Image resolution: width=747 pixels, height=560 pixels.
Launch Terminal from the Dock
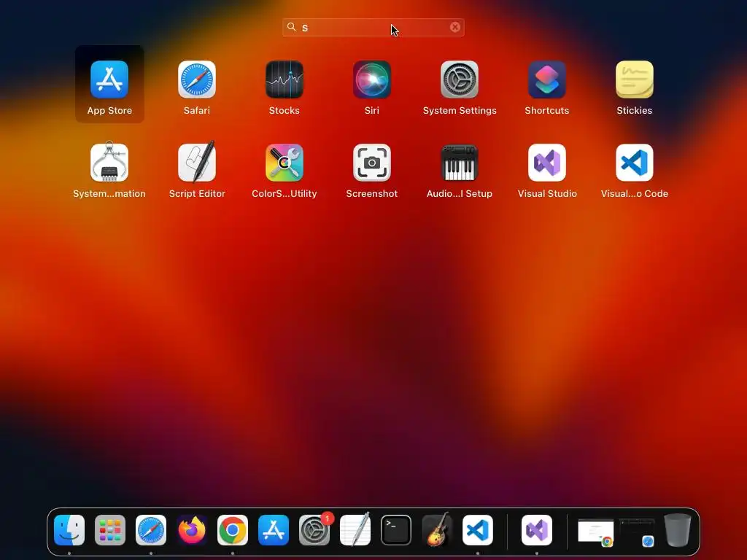(396, 530)
